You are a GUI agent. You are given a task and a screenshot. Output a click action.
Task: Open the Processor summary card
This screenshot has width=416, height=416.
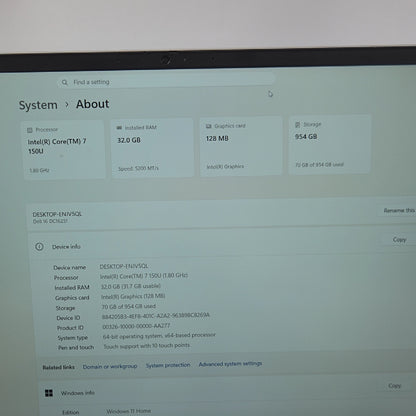pos(64,149)
